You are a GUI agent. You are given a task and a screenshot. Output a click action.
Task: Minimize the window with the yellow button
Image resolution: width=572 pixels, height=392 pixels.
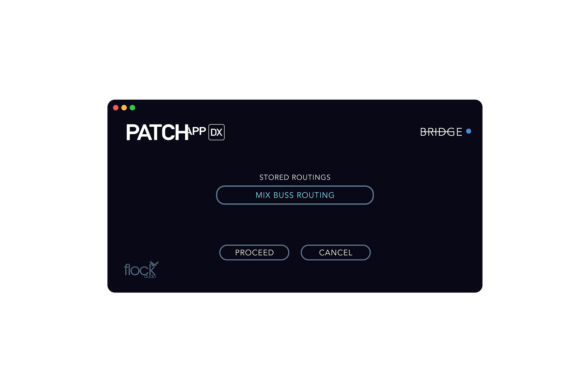[124, 108]
